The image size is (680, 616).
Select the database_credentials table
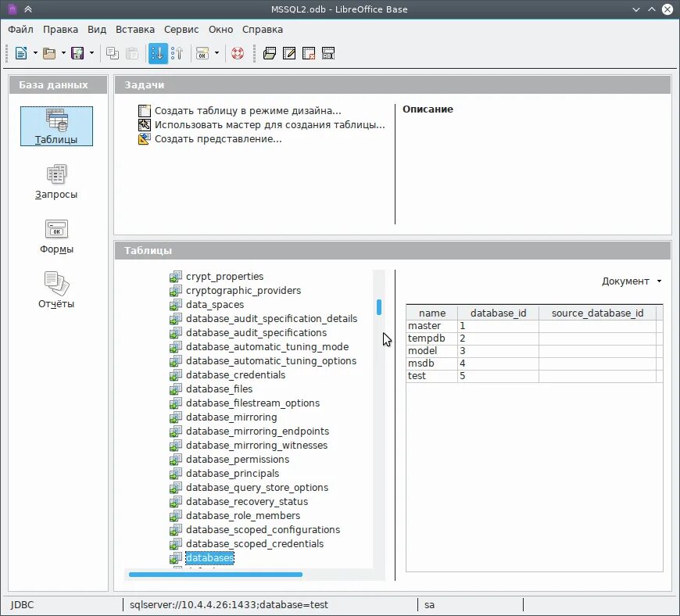click(x=235, y=374)
